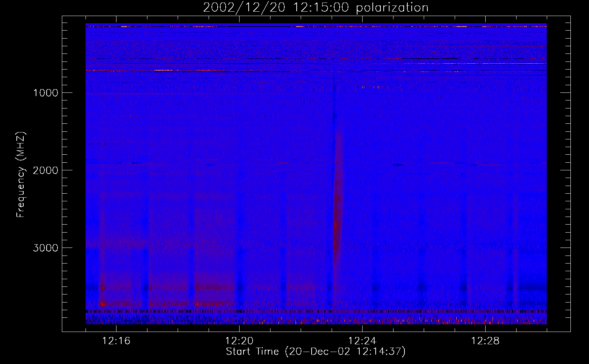The height and width of the screenshot is (364, 589).
Task: Click the '1000' frequency axis label
Action: pos(46,93)
